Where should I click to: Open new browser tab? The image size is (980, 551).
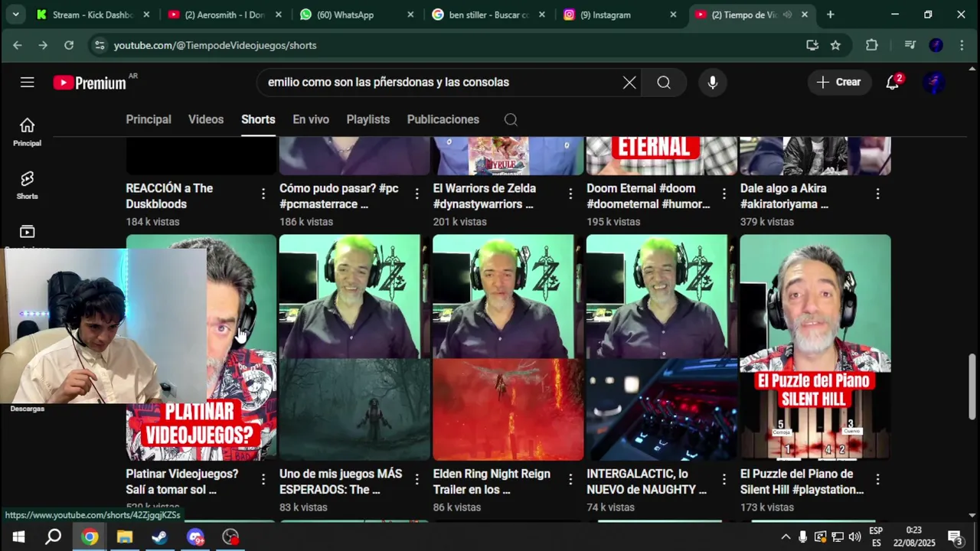(x=830, y=15)
